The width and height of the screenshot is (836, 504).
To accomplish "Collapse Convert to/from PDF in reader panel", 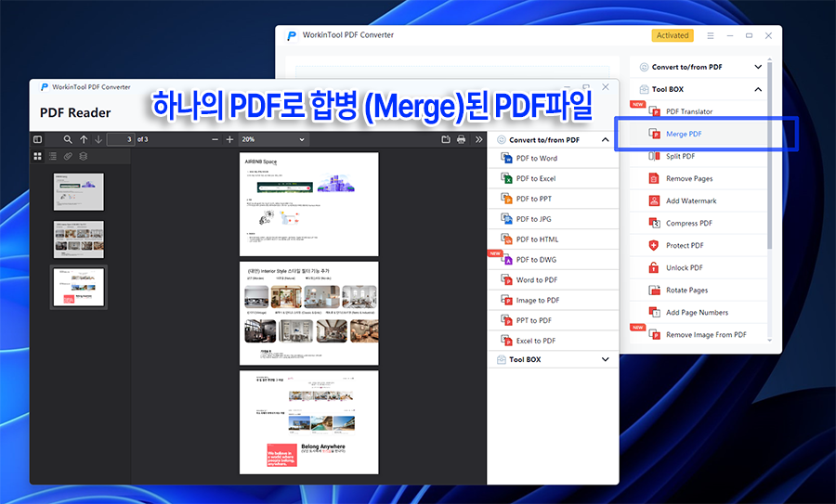I will (605, 139).
